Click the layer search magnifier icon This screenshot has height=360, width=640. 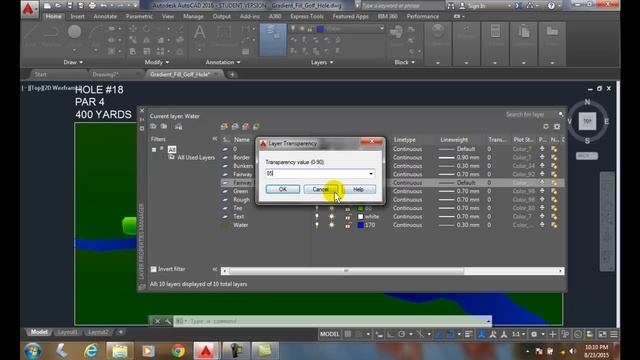point(561,115)
